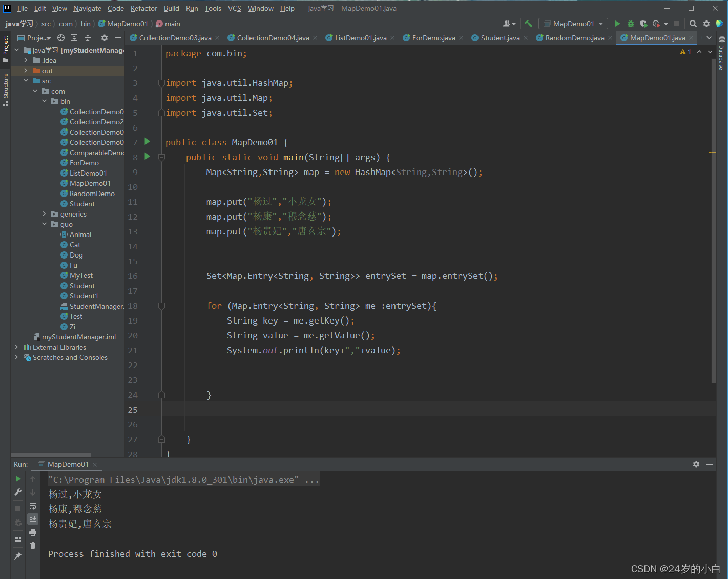Screen dimensions: 728x579
Task: Clear console output with trash icon
Action: (33, 546)
